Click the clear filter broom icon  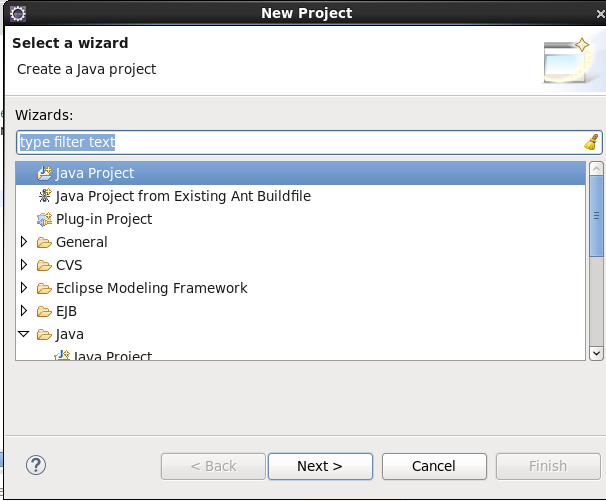click(x=591, y=142)
